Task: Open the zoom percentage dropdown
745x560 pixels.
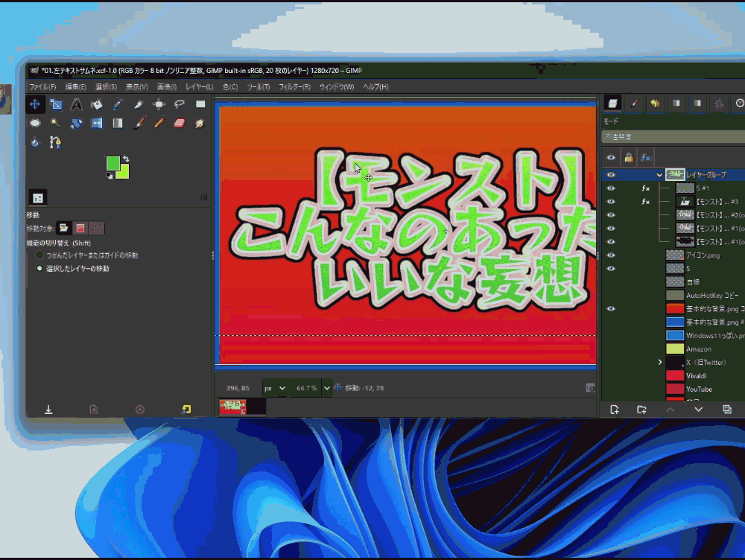Action: (x=326, y=388)
